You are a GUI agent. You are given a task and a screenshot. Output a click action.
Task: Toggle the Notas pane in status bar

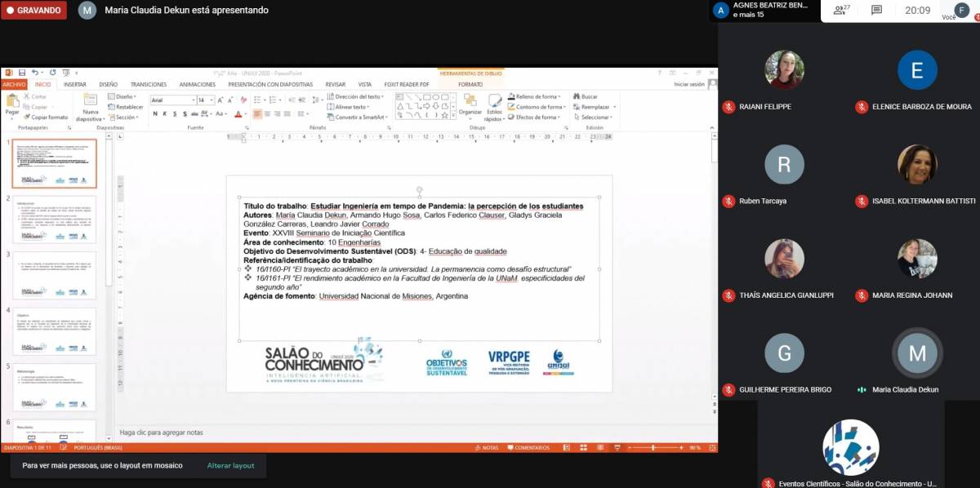point(487,447)
